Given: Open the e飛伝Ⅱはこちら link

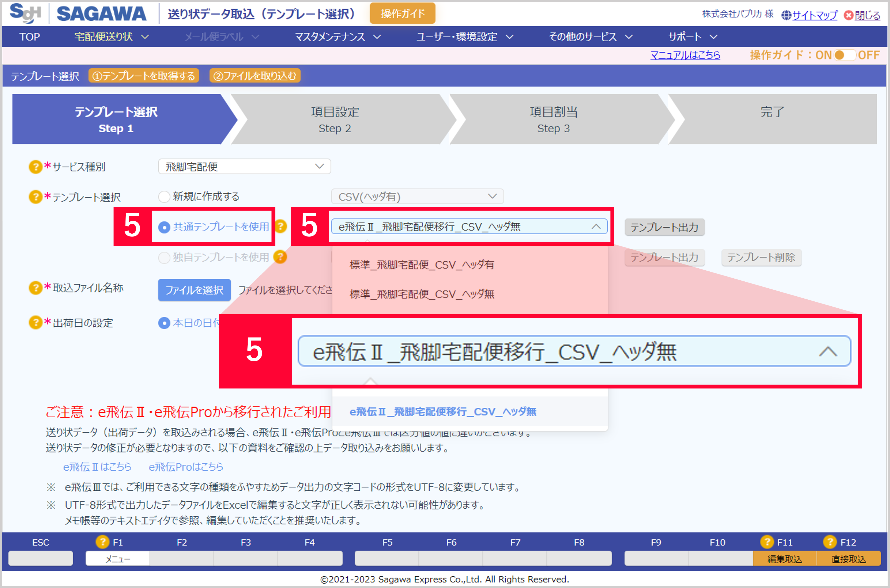Looking at the screenshot, I should click(97, 467).
